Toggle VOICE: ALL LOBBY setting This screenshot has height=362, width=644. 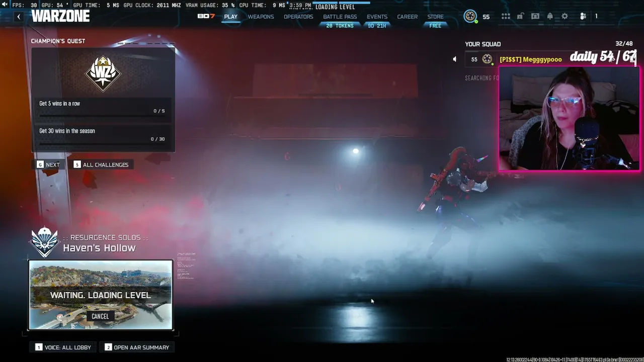coord(64,347)
